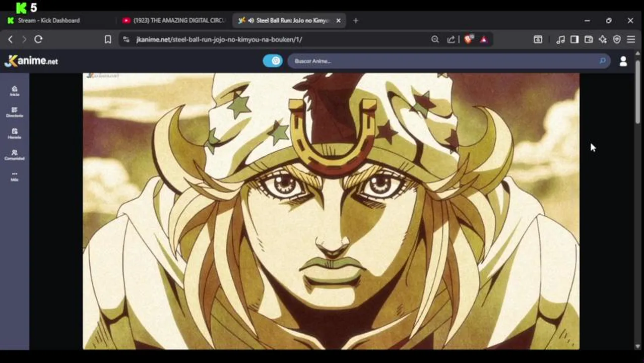
Task: Close the Steel Ball Run tab
Action: coord(338,21)
